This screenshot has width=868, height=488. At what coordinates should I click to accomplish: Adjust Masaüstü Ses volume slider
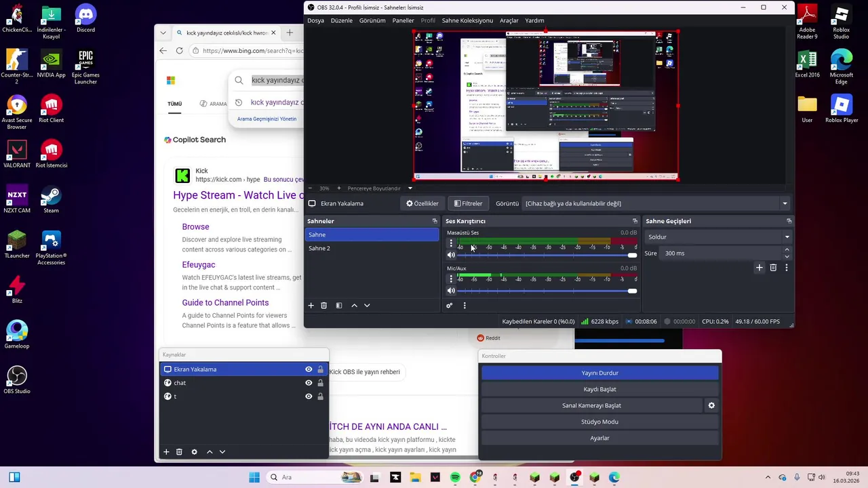[x=547, y=256]
